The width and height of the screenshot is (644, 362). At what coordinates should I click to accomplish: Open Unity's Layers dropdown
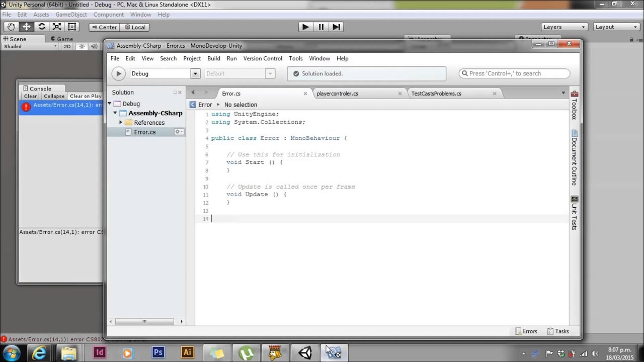pyautogui.click(x=565, y=27)
